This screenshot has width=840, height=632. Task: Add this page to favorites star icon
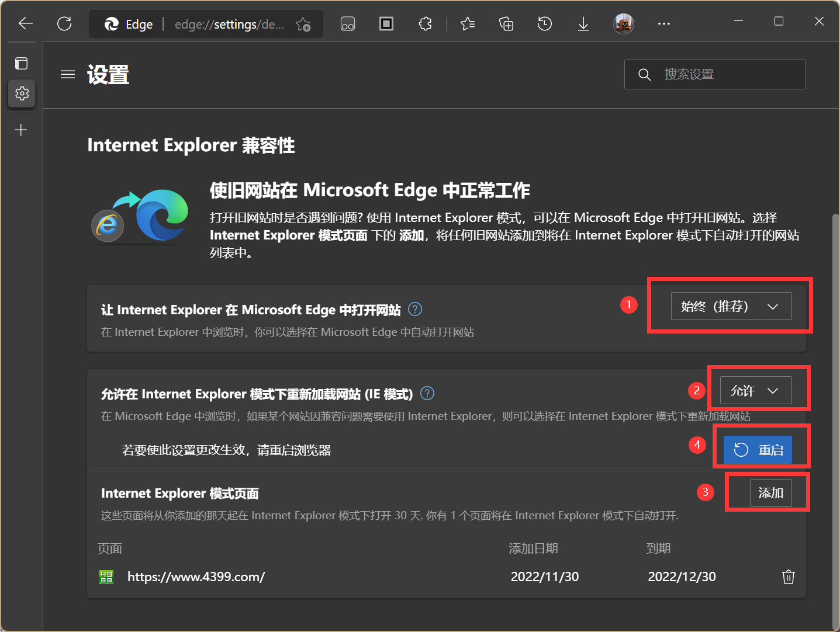point(303,24)
